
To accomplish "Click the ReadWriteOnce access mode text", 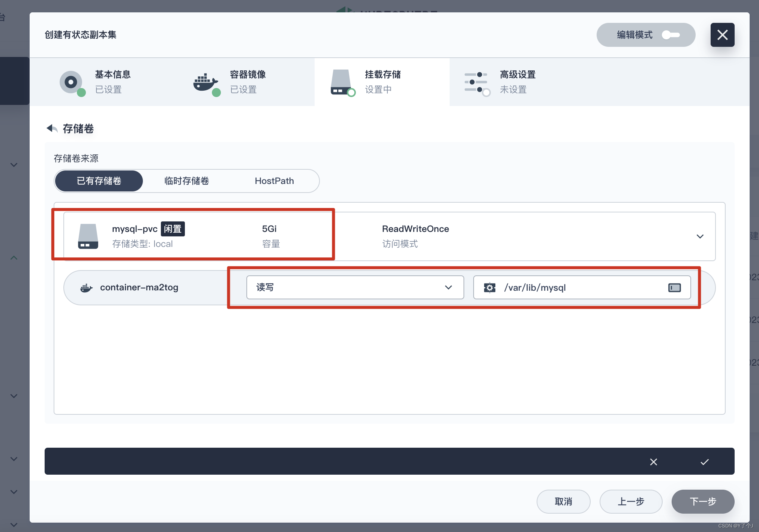I will (x=415, y=229).
